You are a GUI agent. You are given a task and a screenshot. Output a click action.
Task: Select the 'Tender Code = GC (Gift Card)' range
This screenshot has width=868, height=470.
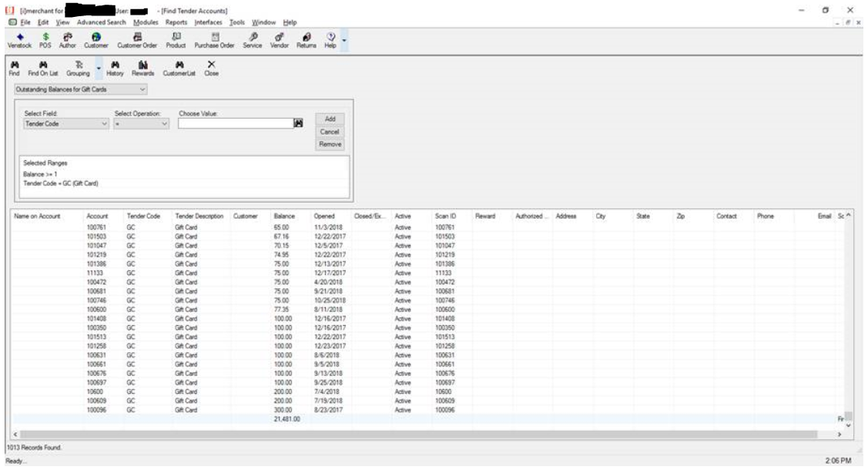60,183
